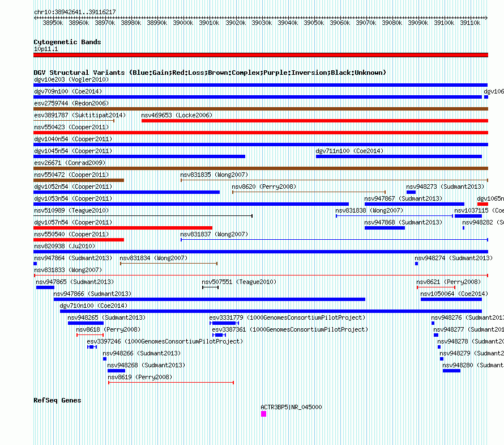Select nsv8620 (Perry2008) variant label

tap(264, 187)
